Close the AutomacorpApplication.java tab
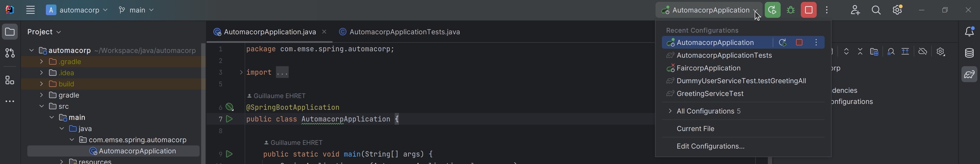980x164 pixels. [x=324, y=32]
